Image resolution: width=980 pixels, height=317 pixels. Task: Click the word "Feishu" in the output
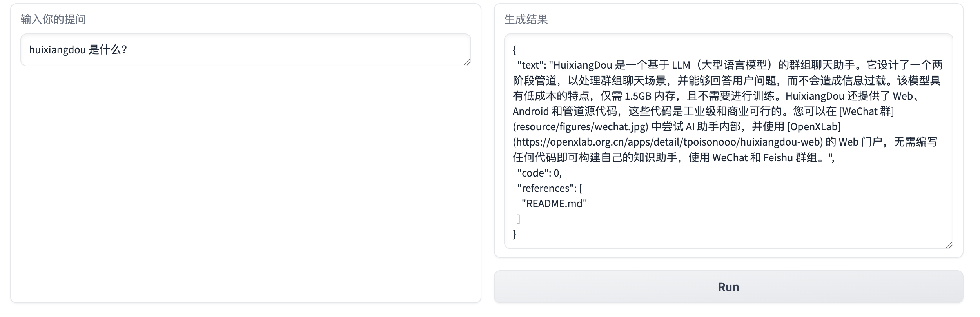pyautogui.click(x=778, y=158)
